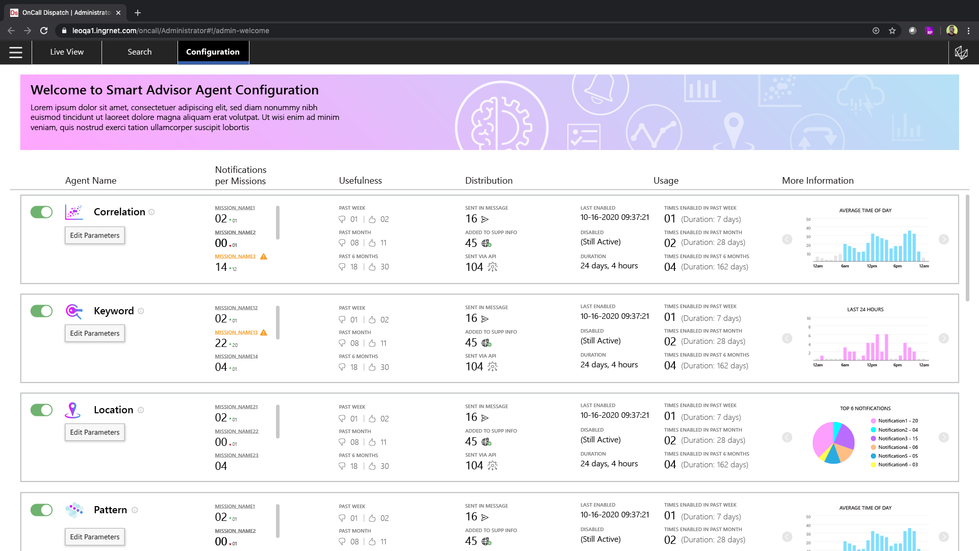This screenshot has width=979, height=551.
Task: Edit Parameters for Location agent
Action: pos(94,432)
